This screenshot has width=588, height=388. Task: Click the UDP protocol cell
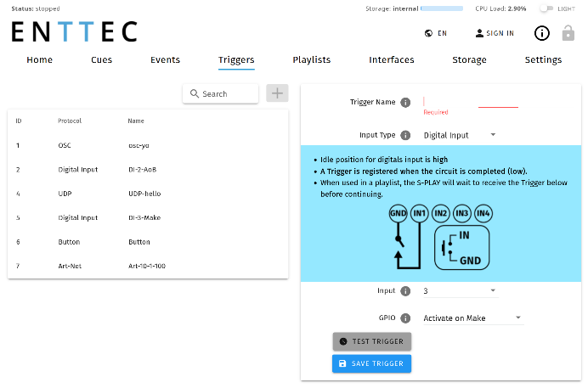coord(65,194)
